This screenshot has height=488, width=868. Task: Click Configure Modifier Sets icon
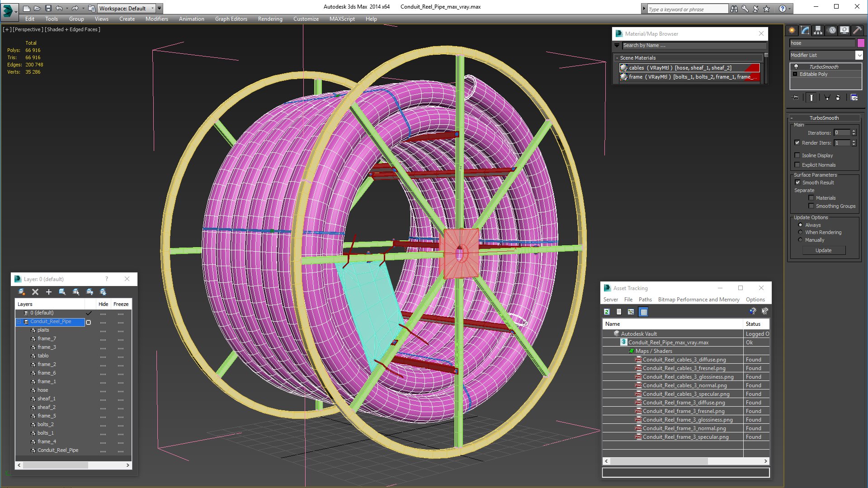tap(854, 98)
